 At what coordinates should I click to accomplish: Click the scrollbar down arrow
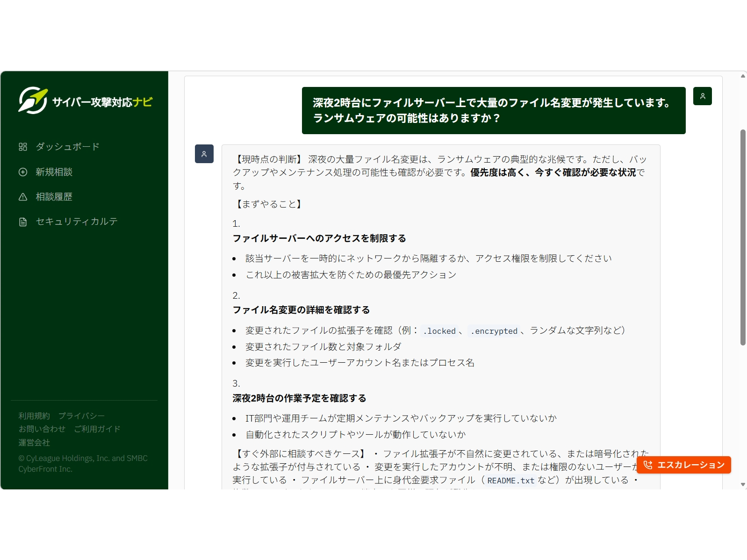743,485
